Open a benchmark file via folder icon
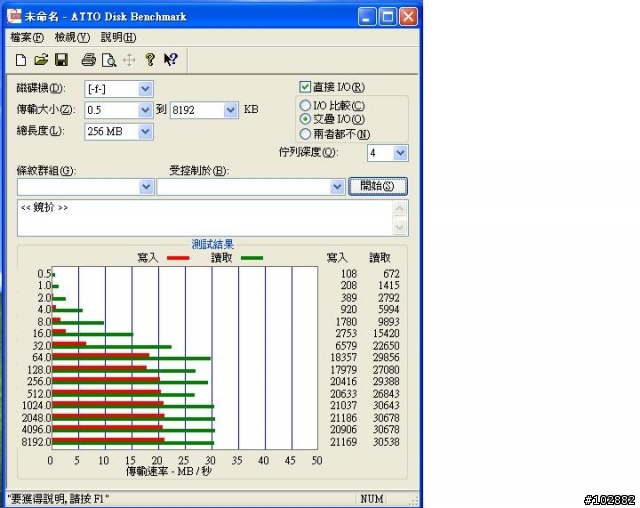 [x=41, y=60]
